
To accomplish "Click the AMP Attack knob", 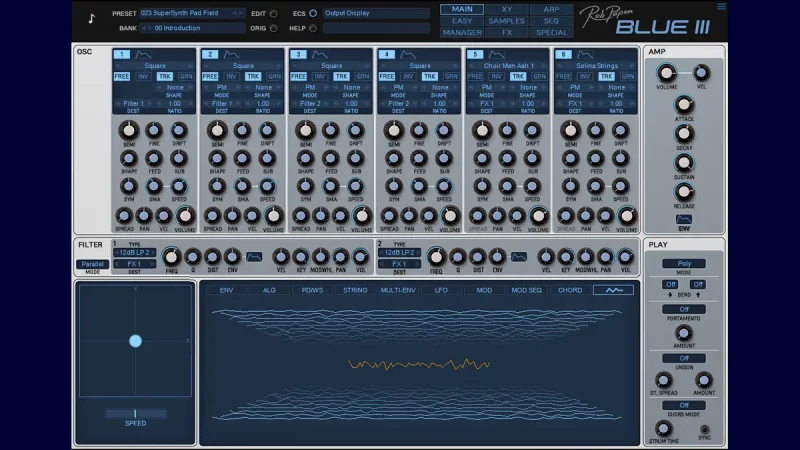I will click(x=684, y=105).
